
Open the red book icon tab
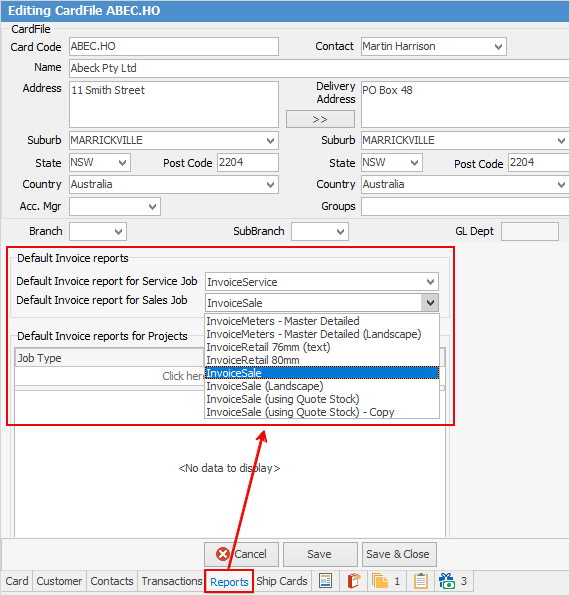[x=354, y=581]
